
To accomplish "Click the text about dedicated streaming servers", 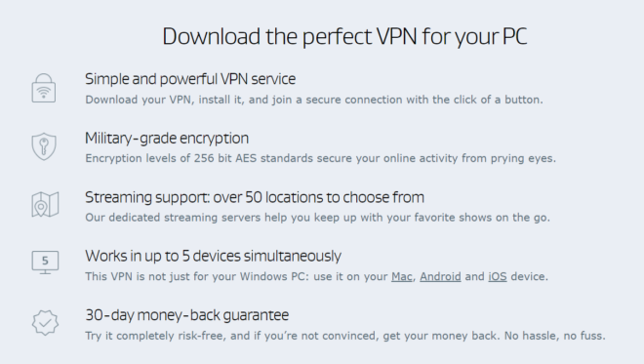I will pyautogui.click(x=317, y=218).
